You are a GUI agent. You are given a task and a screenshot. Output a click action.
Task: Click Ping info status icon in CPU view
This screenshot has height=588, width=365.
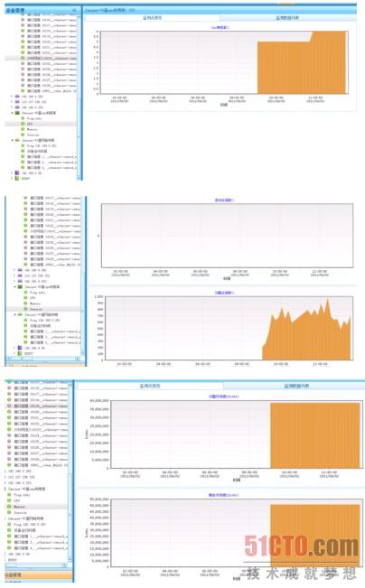click(x=23, y=118)
